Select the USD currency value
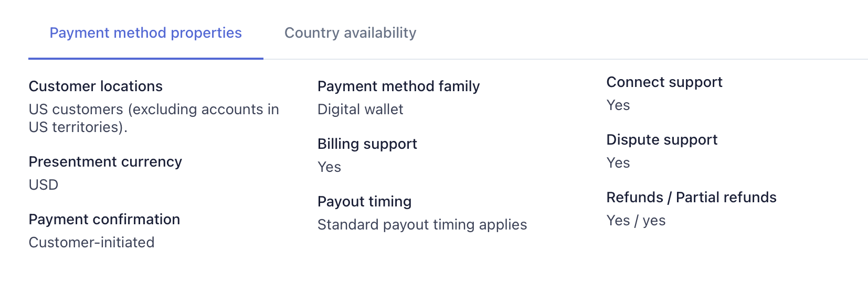 tap(44, 185)
